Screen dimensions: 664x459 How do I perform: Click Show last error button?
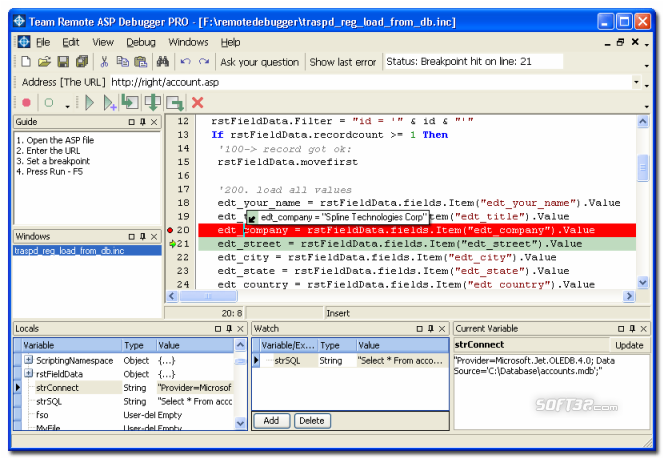coord(343,62)
